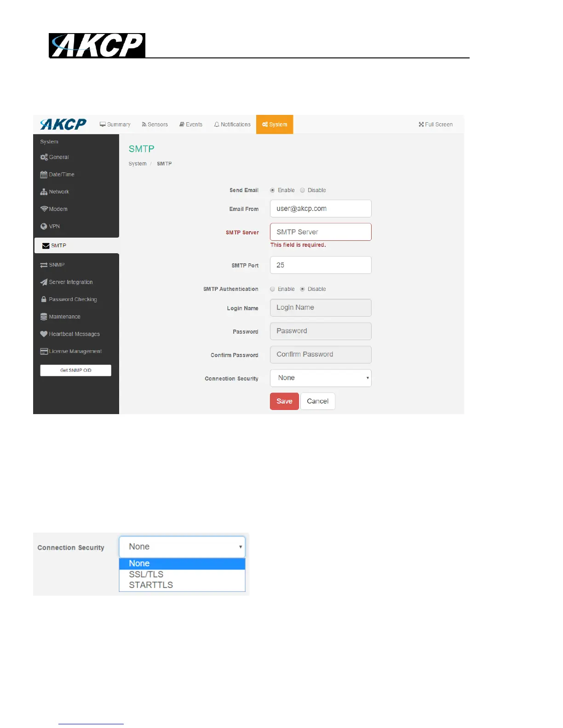Click the SMTP Server input field
Image resolution: width=563 pixels, height=728 pixels.
coord(321,232)
